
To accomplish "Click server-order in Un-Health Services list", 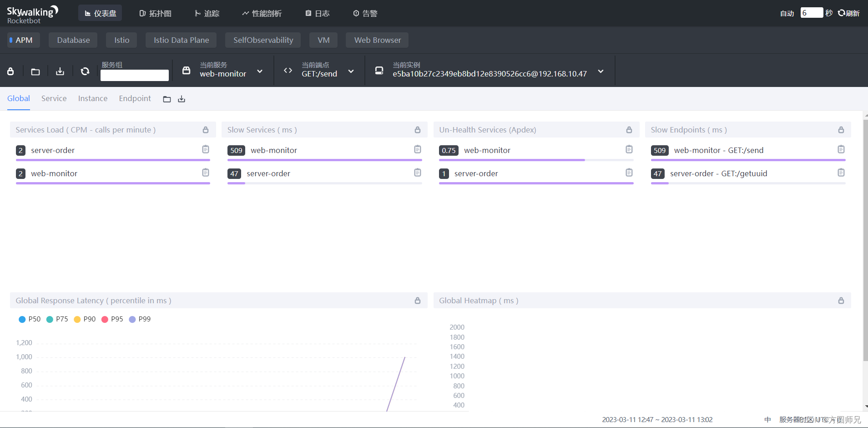I will click(476, 173).
